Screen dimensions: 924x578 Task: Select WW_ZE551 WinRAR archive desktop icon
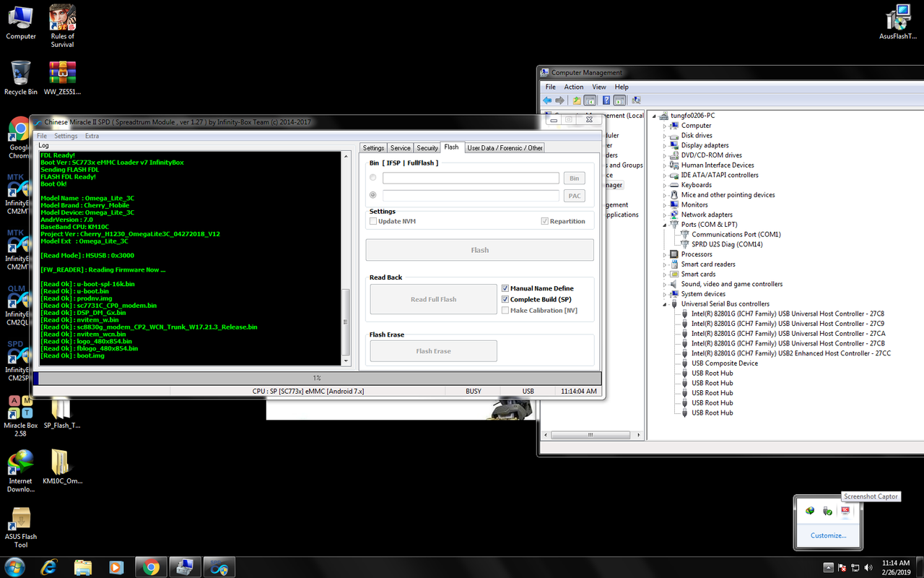(63, 78)
